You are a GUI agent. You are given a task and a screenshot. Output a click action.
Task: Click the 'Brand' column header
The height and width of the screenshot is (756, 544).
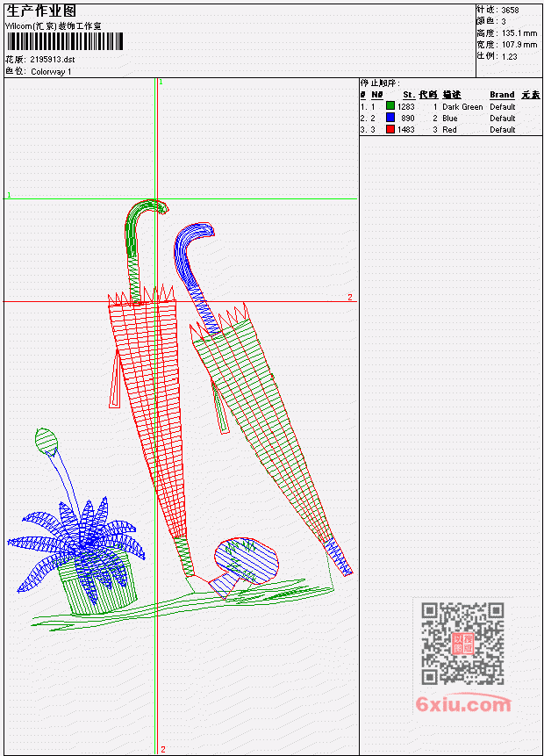pyautogui.click(x=502, y=95)
